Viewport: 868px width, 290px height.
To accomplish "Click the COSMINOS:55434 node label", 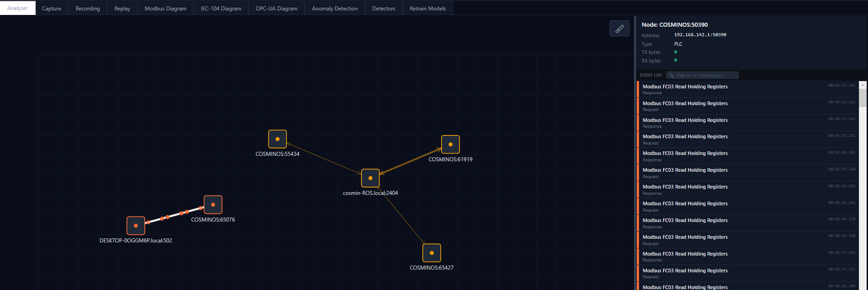I will [277, 154].
